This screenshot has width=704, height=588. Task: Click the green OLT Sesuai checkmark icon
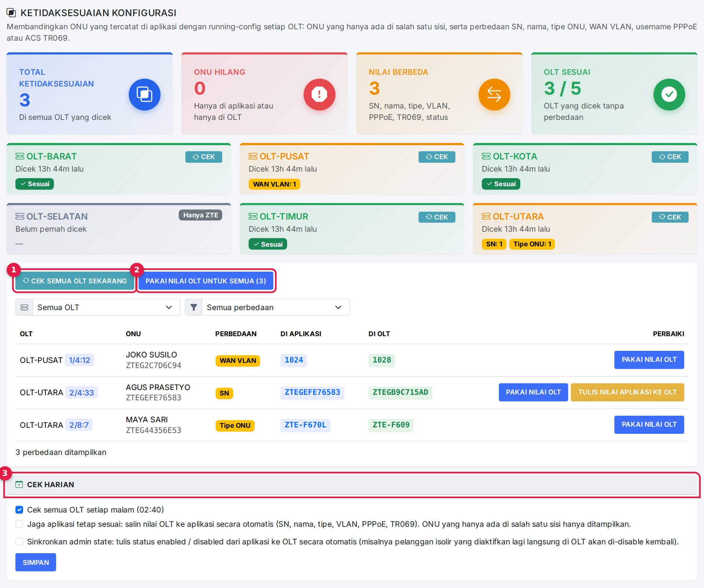click(x=669, y=95)
